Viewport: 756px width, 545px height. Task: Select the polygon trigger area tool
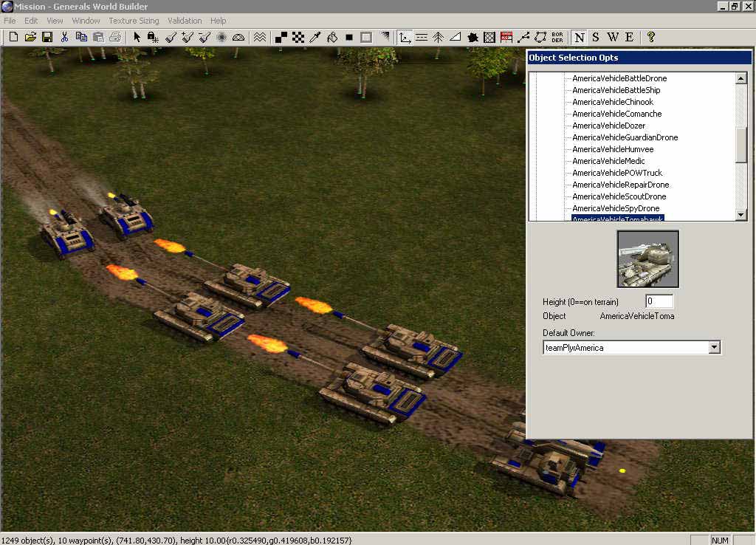pyautogui.click(x=540, y=37)
